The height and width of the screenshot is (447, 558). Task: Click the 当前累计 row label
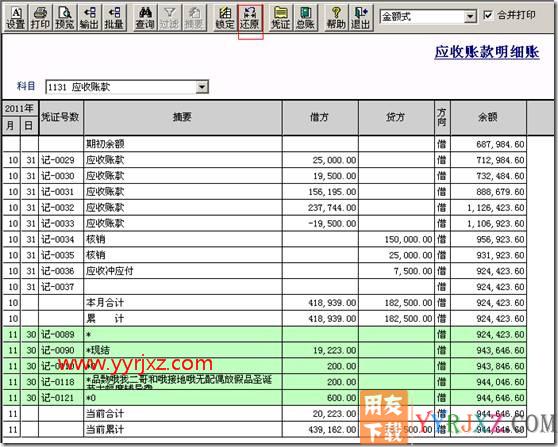click(105, 429)
